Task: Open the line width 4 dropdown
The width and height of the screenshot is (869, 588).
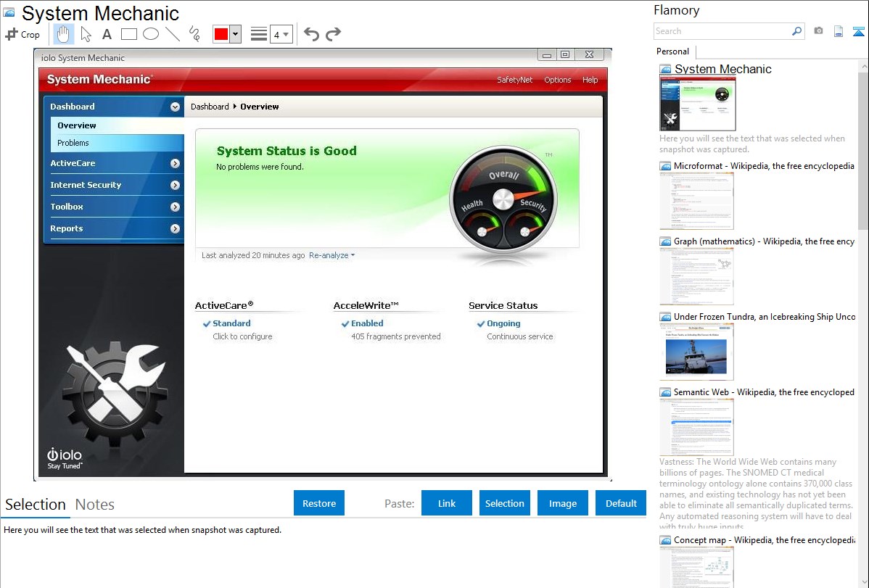Action: click(281, 34)
